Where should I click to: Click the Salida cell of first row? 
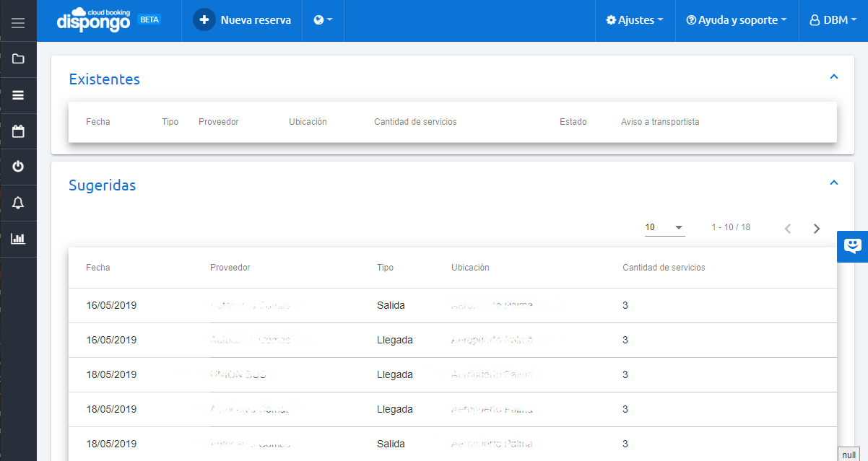pos(391,305)
